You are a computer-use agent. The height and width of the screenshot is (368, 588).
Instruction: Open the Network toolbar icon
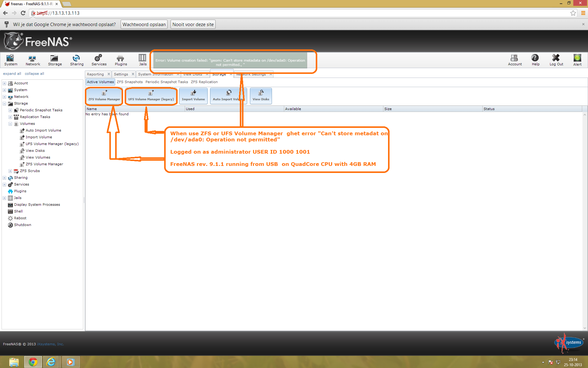click(x=33, y=60)
